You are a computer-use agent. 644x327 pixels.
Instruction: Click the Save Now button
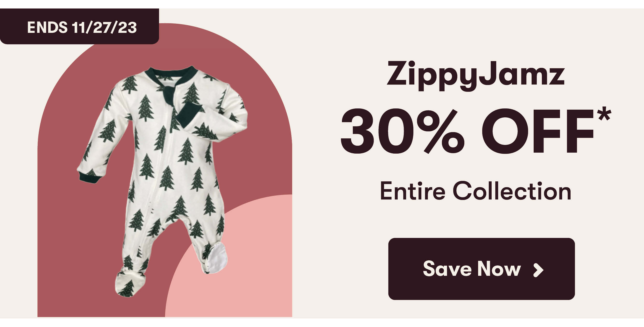[481, 269]
